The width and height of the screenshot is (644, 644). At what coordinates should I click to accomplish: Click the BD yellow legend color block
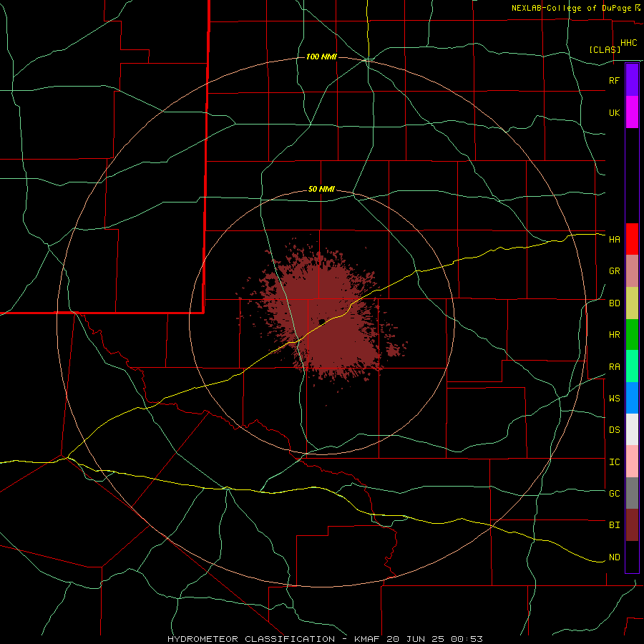click(x=632, y=303)
